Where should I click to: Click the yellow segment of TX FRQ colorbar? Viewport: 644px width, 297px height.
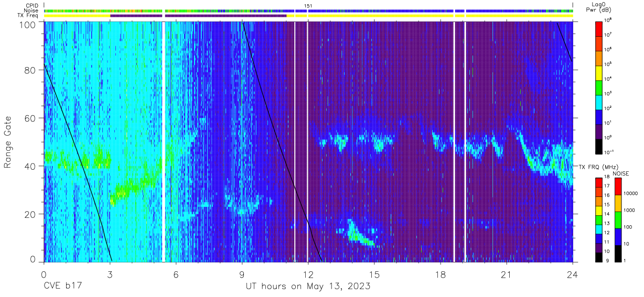[599, 210]
